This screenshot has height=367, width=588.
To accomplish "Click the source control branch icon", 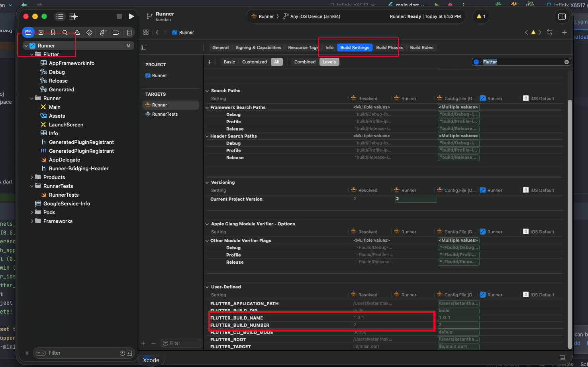I will click(149, 16).
